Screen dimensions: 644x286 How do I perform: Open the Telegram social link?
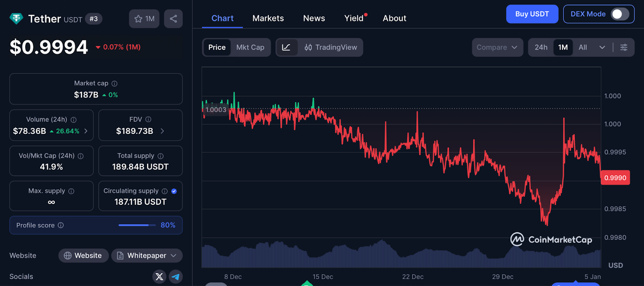point(176,277)
